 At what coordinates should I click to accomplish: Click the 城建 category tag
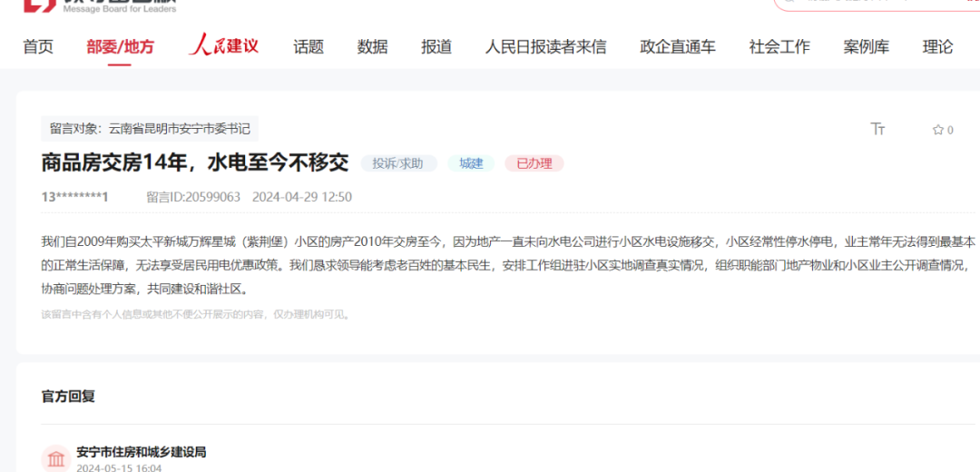point(471,163)
